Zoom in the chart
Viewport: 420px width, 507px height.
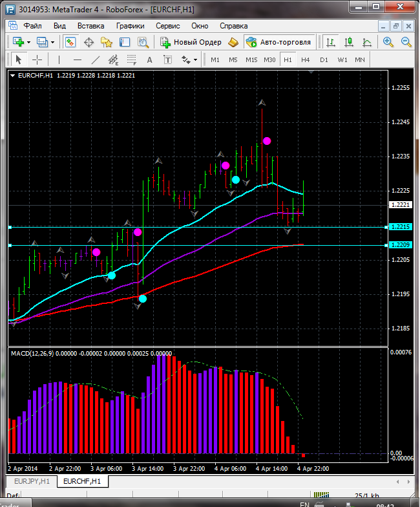(388, 42)
